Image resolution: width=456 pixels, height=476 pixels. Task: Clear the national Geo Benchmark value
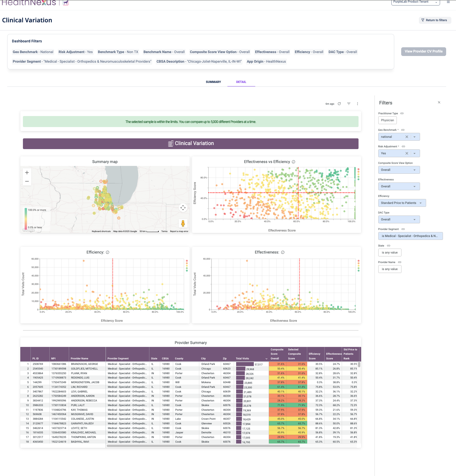coord(407,137)
